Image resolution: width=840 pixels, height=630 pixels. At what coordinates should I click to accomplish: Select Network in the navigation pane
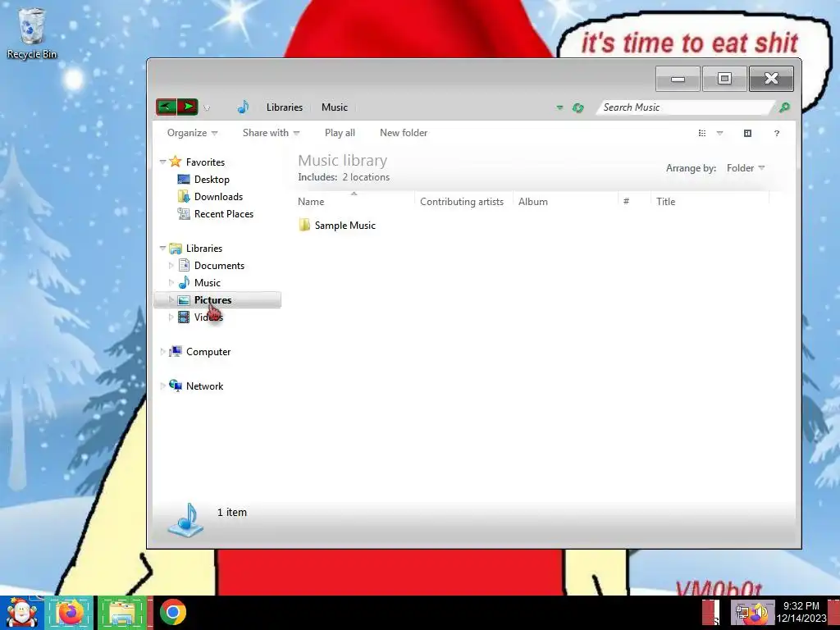[204, 386]
